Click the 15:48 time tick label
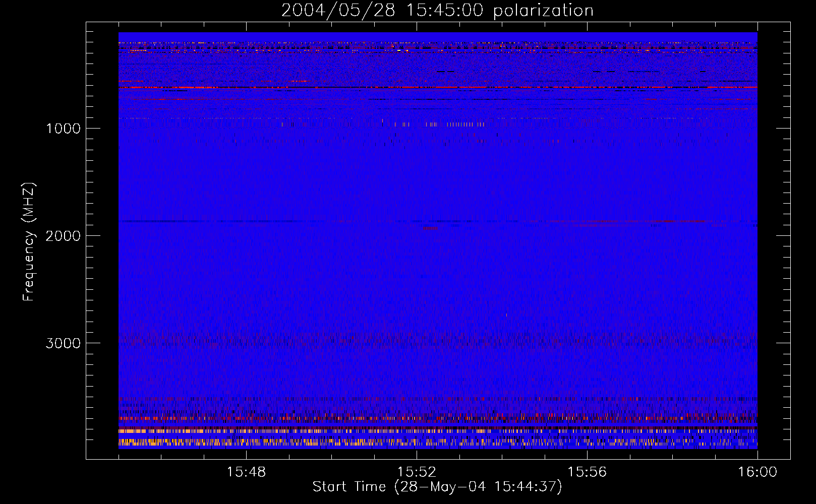816x504 pixels. [x=246, y=472]
